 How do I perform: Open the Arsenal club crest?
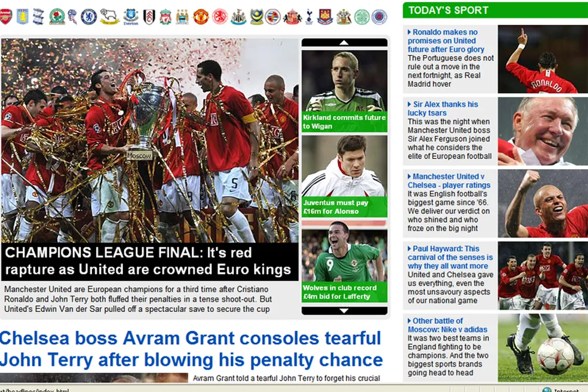click(x=6, y=17)
